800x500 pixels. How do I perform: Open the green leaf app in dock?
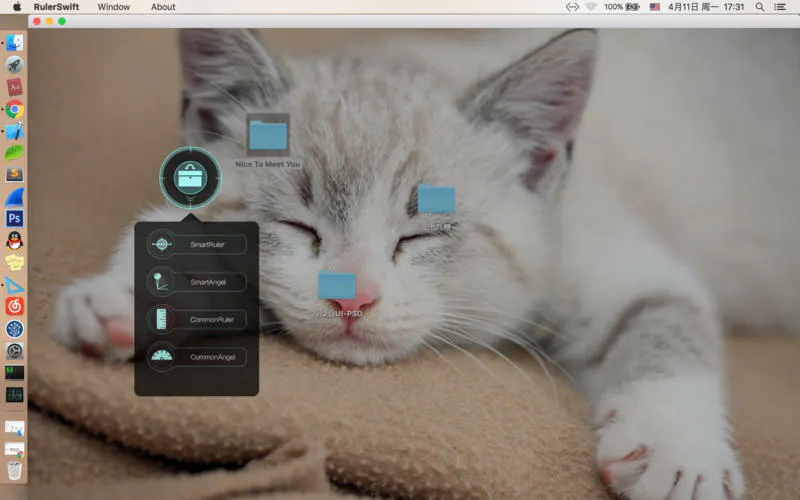click(x=14, y=153)
